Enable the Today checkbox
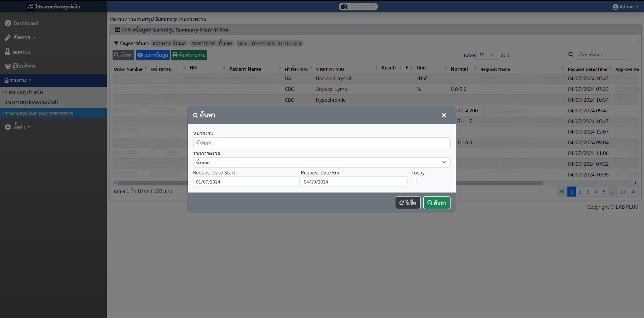Screen dimensions: 644x318 pyautogui.click(x=414, y=180)
